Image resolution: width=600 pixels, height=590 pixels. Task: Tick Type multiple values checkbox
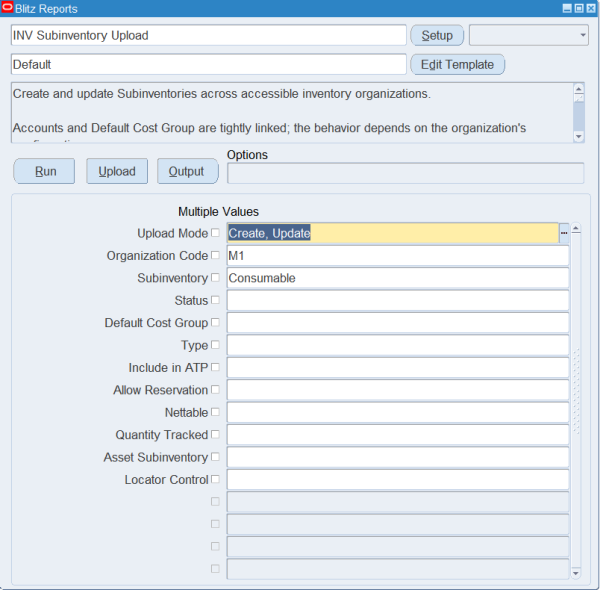click(215, 345)
